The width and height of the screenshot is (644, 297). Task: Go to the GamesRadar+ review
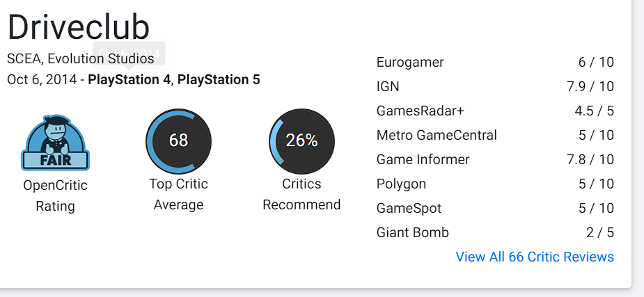click(420, 111)
